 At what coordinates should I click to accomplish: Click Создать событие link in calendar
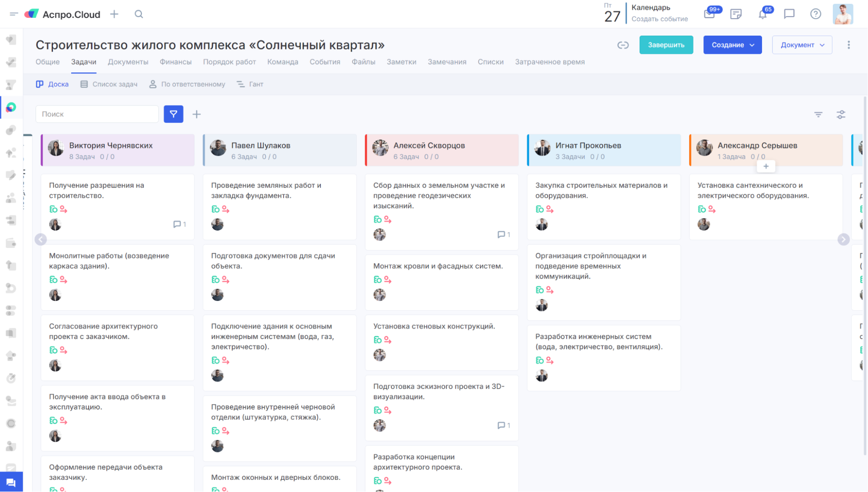pos(660,19)
